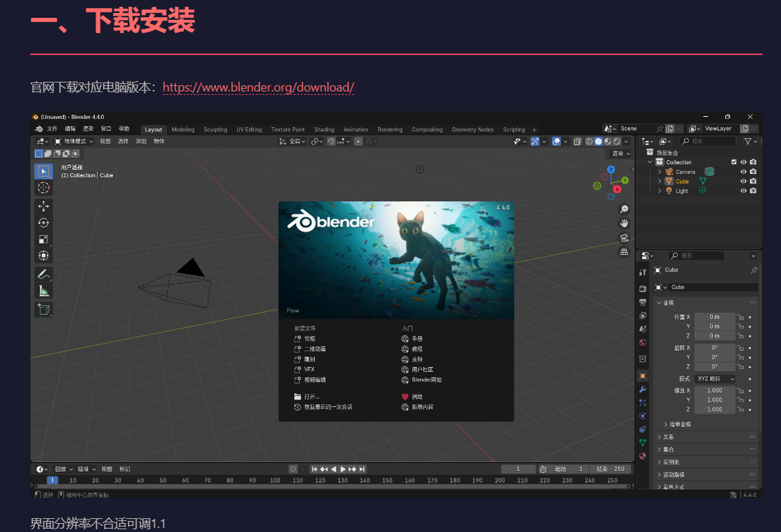Toggle lock for Location X
Viewport: 781px width, 532px height.
(740, 318)
